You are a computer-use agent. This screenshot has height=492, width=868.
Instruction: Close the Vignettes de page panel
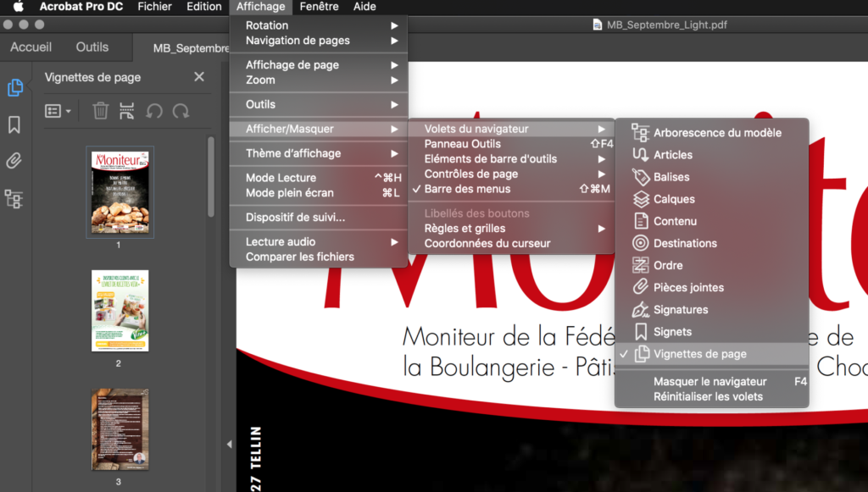[199, 77]
